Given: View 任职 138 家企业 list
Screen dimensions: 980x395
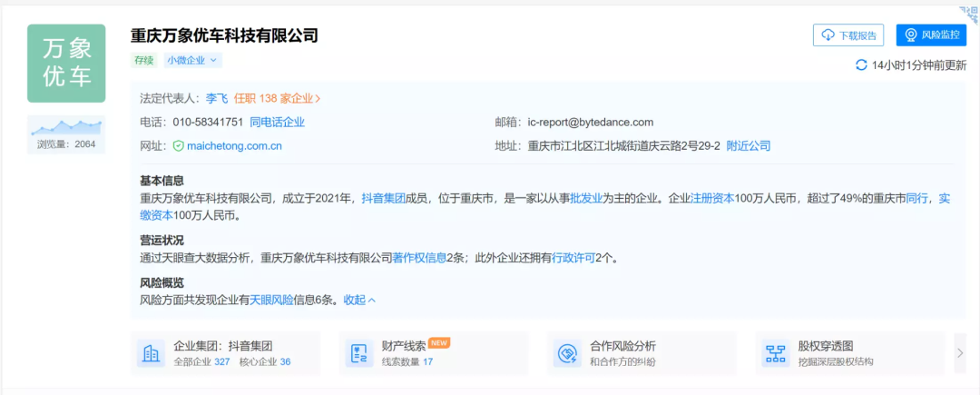Looking at the screenshot, I should click(x=278, y=98).
